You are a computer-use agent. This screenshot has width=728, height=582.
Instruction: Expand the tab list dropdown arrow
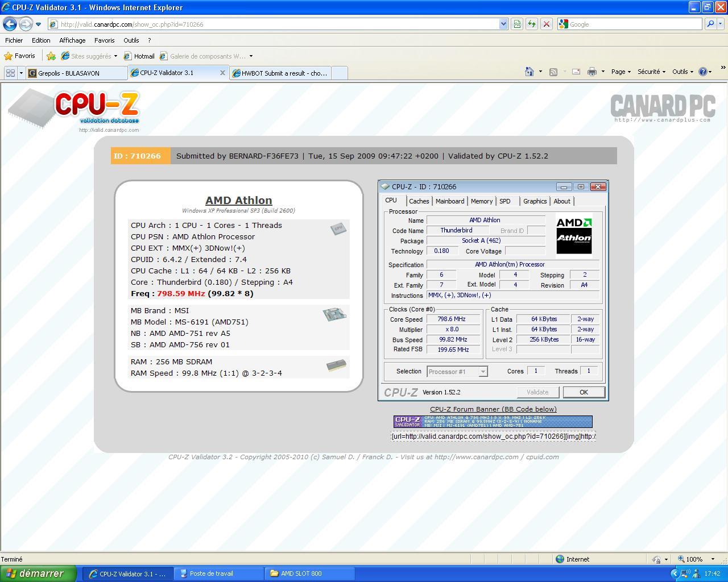(21, 73)
